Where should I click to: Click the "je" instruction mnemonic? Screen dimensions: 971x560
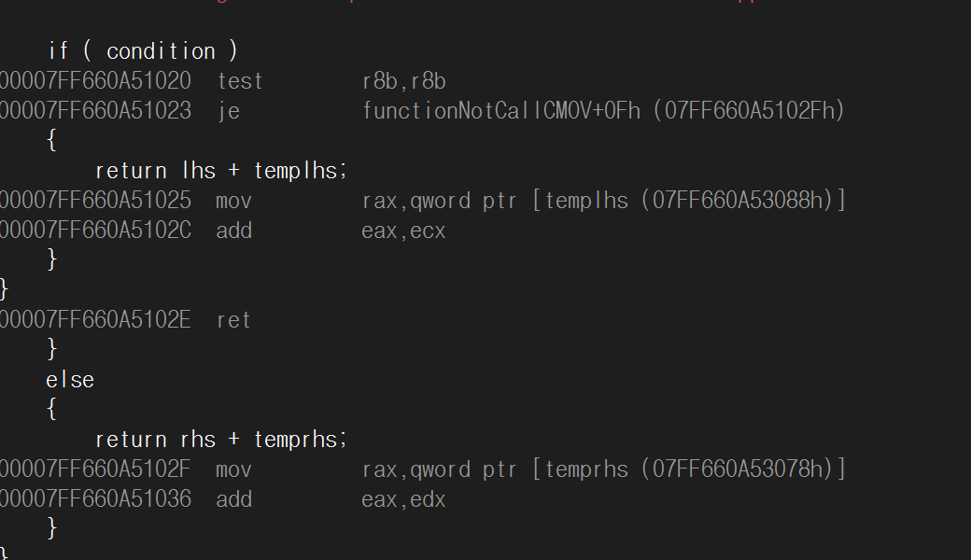click(x=228, y=111)
